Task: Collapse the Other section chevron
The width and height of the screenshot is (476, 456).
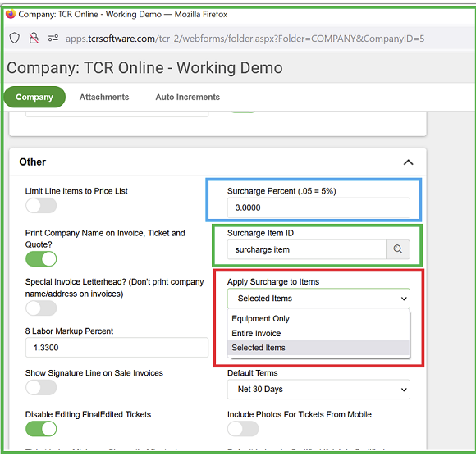Action: tap(409, 162)
